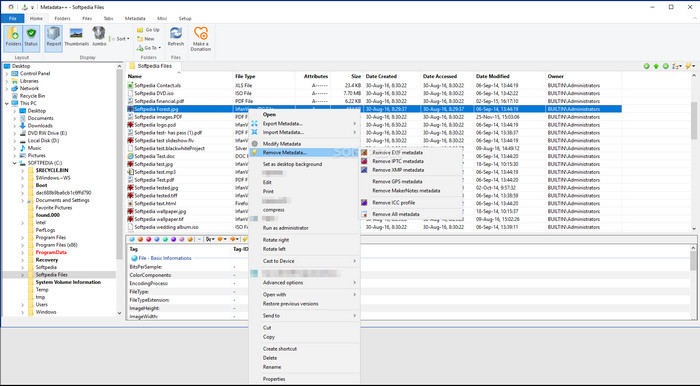Expand the Open with submenu arrow
This screenshot has height=386, width=700.
(354, 295)
